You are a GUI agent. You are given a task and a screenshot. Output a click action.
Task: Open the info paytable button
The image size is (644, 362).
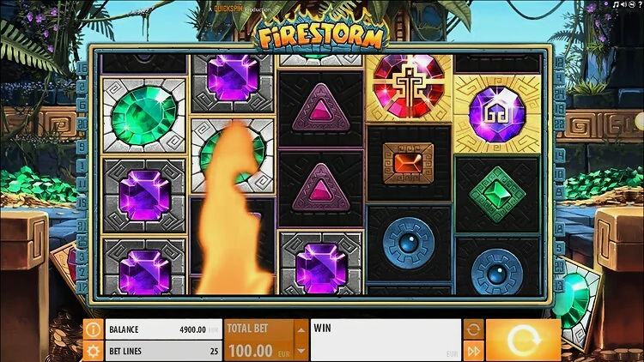pyautogui.click(x=94, y=329)
